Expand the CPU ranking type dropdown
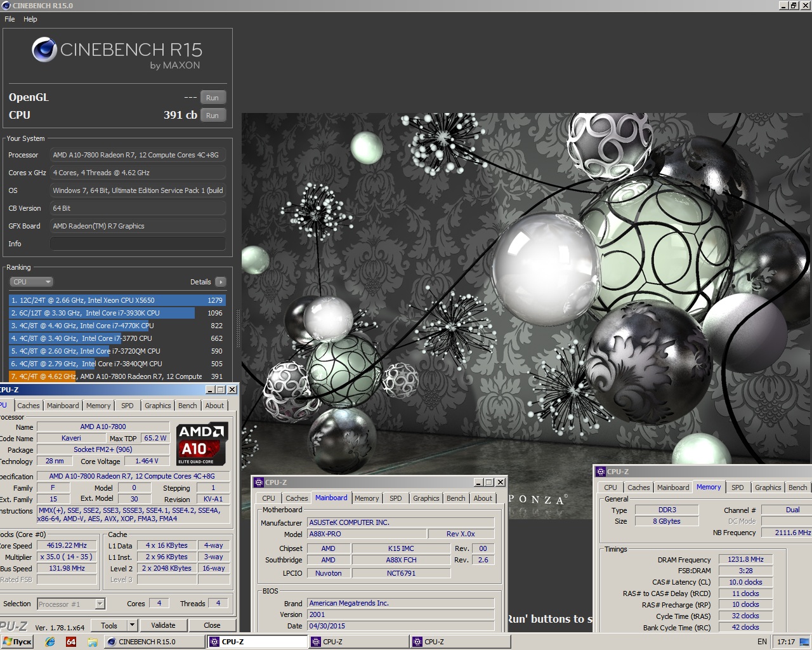Viewport: 812px width, 650px height. (x=31, y=282)
